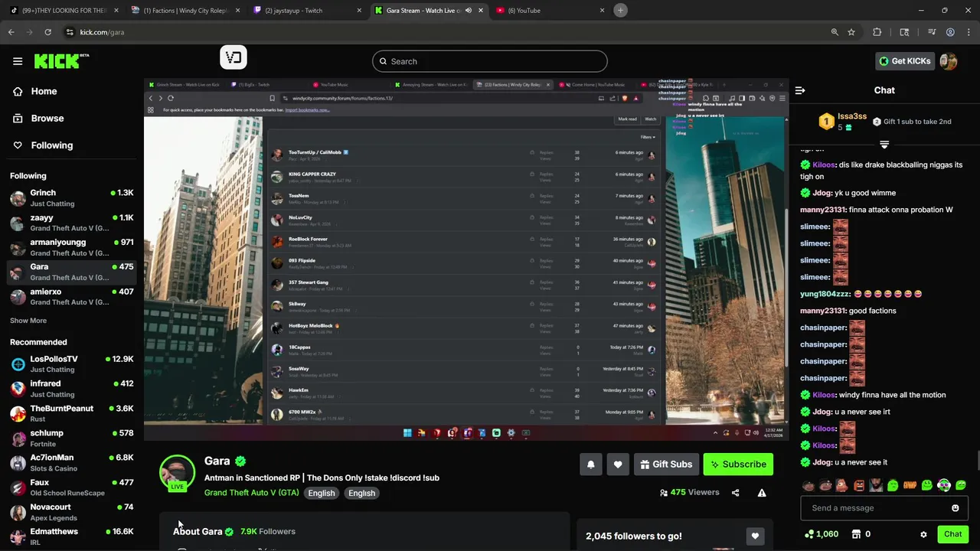Open infrared recommended channel
This screenshot has height=551, width=980.
coord(72,388)
